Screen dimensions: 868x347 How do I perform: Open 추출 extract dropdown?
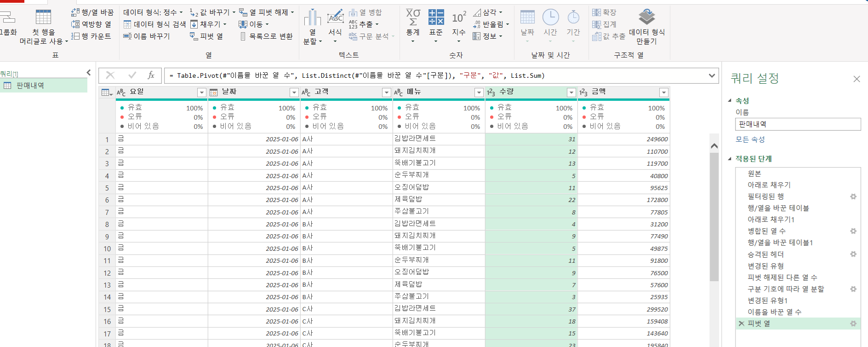click(364, 24)
